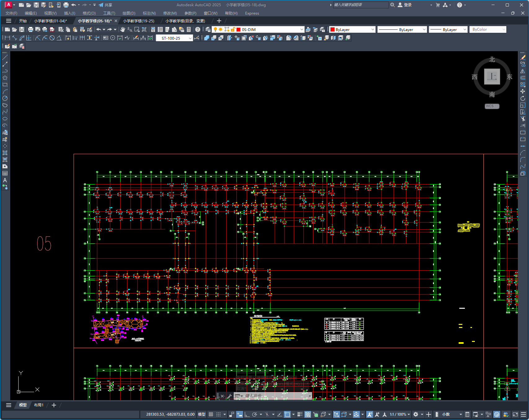The width and height of the screenshot is (529, 420).
Task: Switch to 小学教学楼(19-25) tab
Action: 139,21
